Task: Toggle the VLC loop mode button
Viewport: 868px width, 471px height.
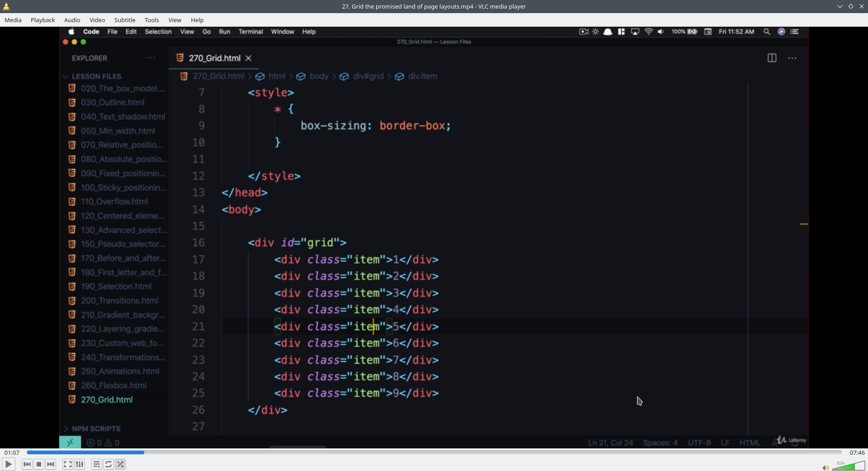Action: tap(108, 464)
